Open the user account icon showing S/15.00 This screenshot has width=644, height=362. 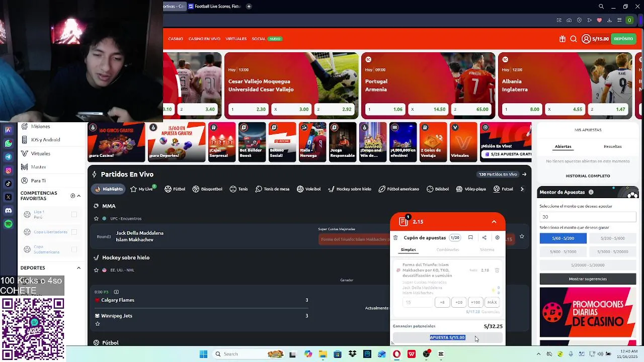[586, 39]
